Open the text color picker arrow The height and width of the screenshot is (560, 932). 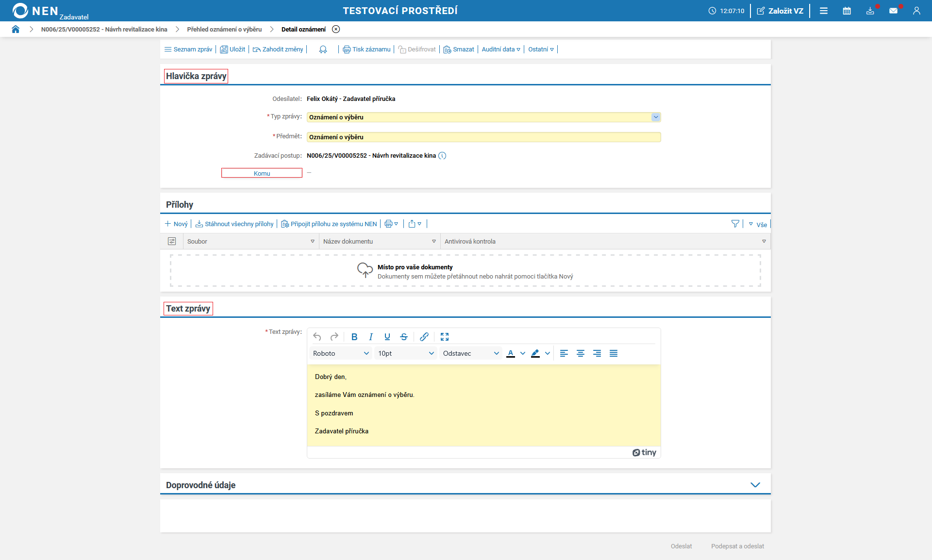[x=523, y=353]
